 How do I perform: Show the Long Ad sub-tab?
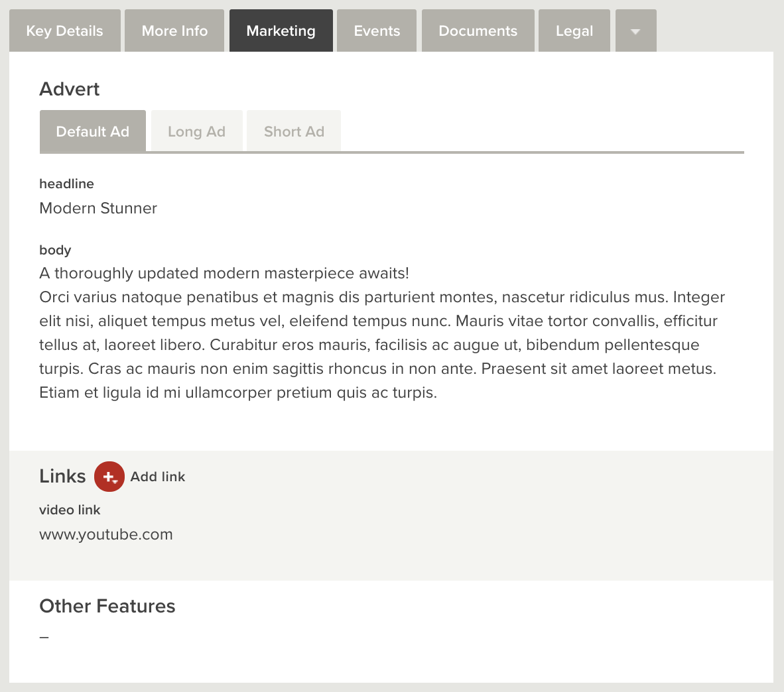pyautogui.click(x=196, y=131)
